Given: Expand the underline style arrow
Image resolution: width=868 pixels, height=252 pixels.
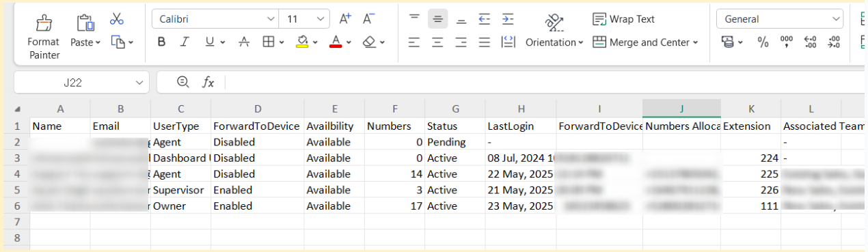Looking at the screenshot, I should [x=222, y=42].
